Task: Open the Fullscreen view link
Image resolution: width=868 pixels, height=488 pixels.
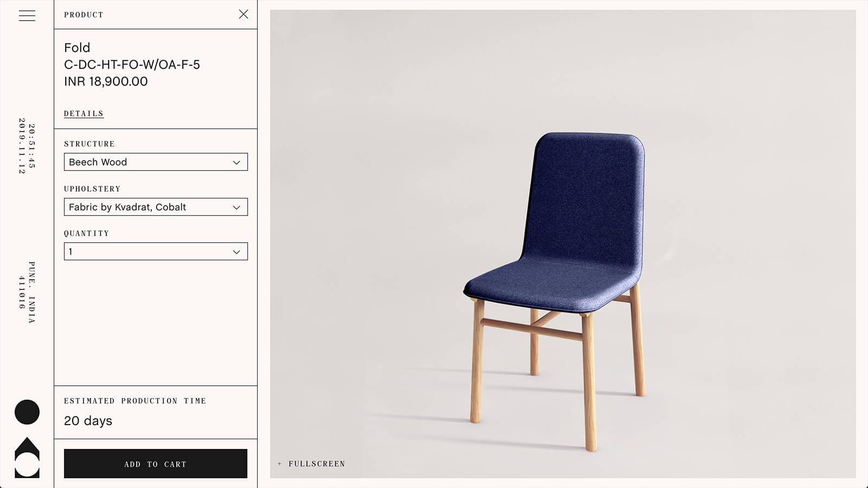Action: [x=317, y=464]
